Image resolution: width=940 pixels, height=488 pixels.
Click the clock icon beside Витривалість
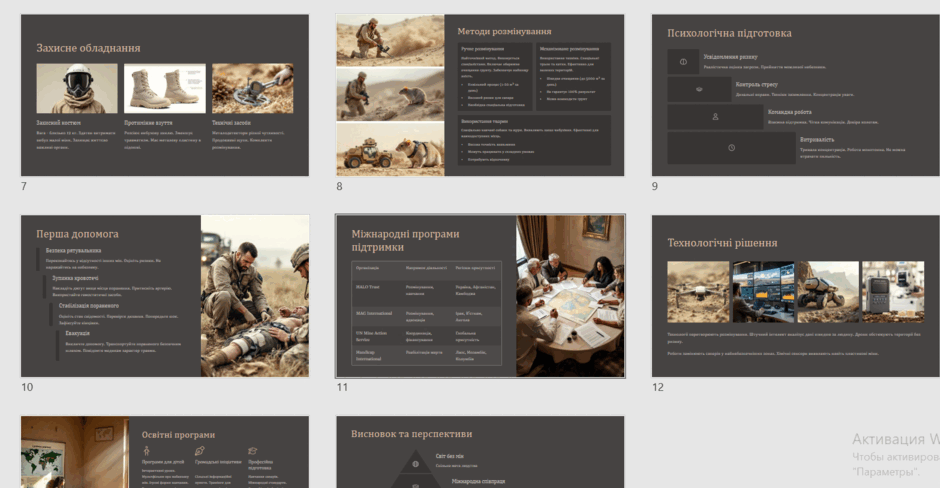[731, 147]
